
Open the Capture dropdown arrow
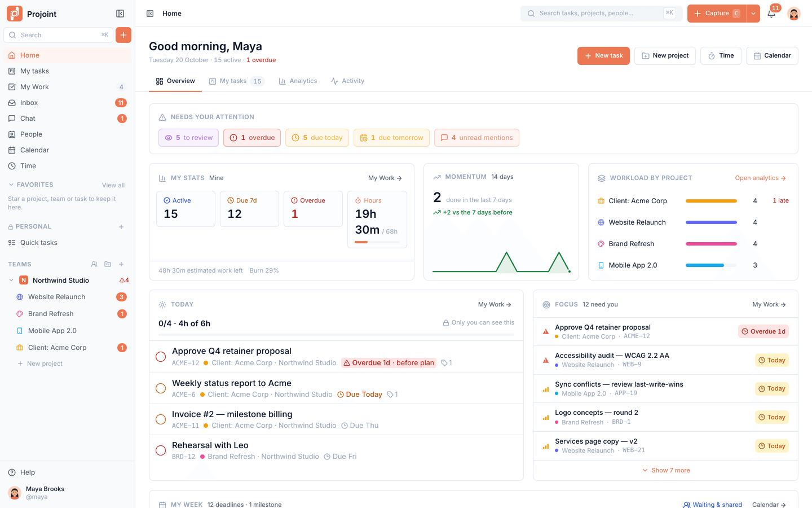click(x=753, y=14)
